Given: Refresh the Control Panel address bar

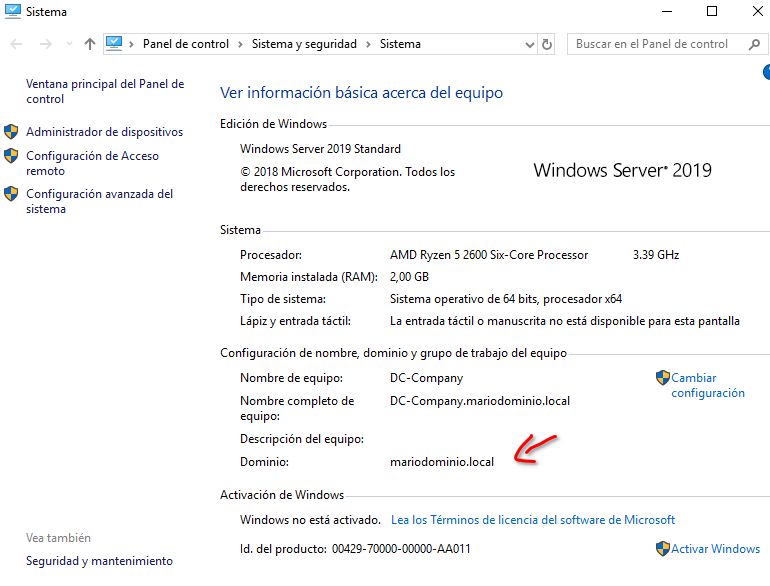Looking at the screenshot, I should [547, 44].
